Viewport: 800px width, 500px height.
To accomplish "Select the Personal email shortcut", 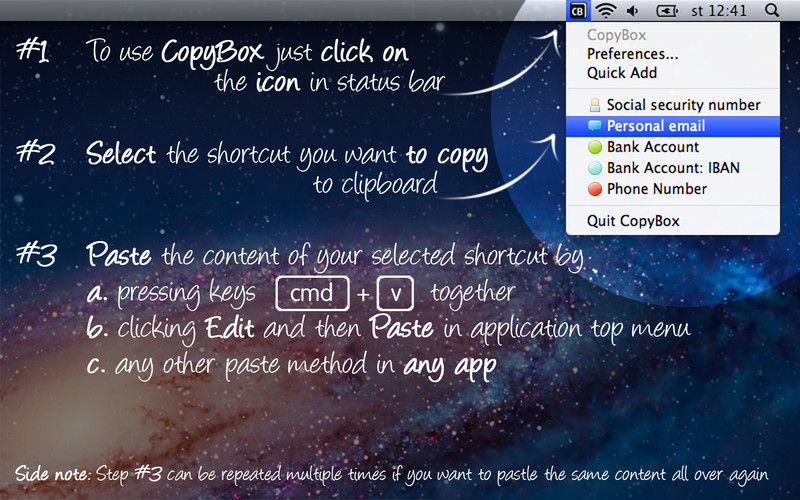I will point(673,126).
